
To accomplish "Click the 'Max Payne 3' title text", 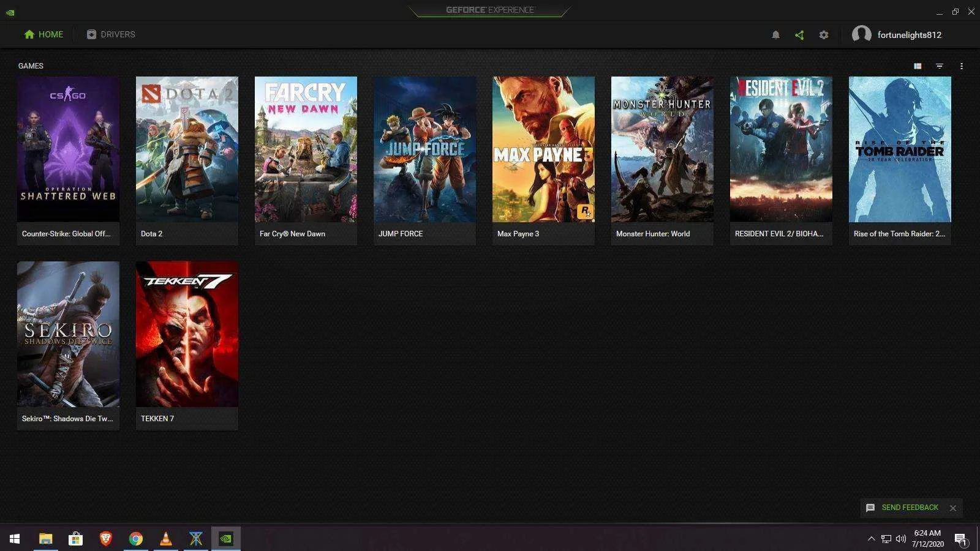I will tap(518, 234).
